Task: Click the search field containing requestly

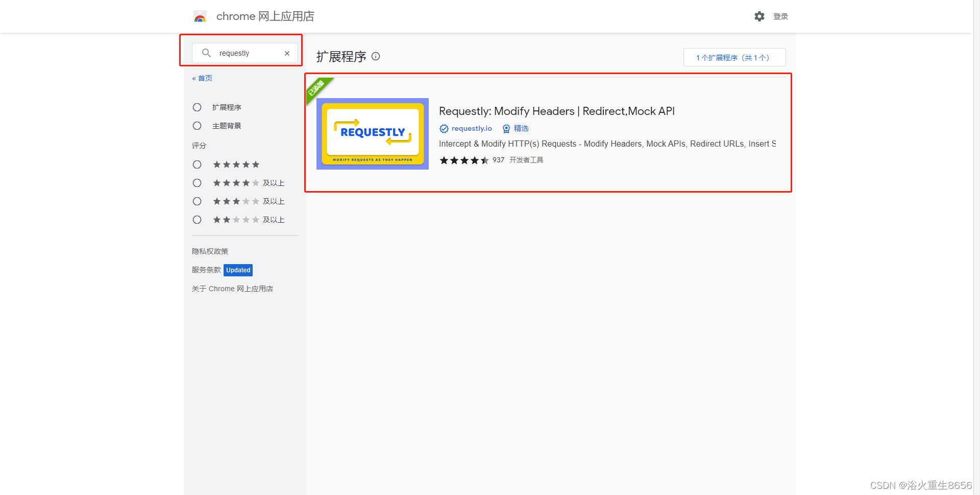Action: [245, 53]
